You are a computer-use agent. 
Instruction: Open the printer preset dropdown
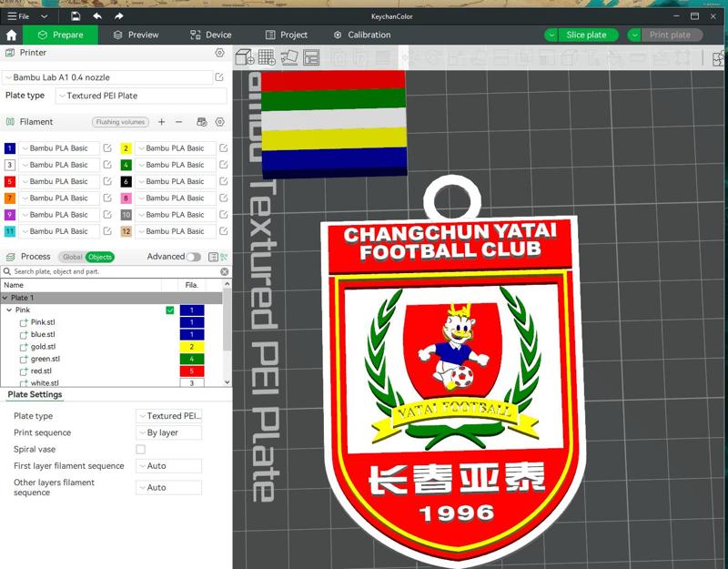point(107,77)
